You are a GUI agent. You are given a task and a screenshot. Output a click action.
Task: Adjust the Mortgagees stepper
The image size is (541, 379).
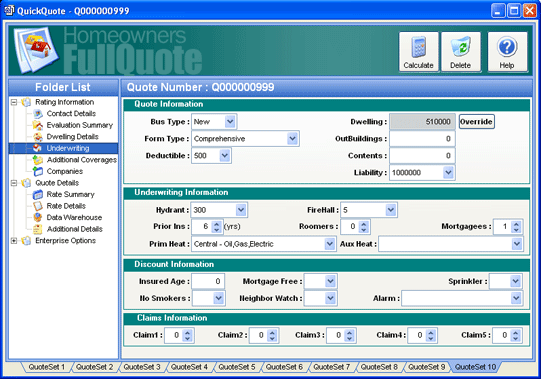(516, 227)
